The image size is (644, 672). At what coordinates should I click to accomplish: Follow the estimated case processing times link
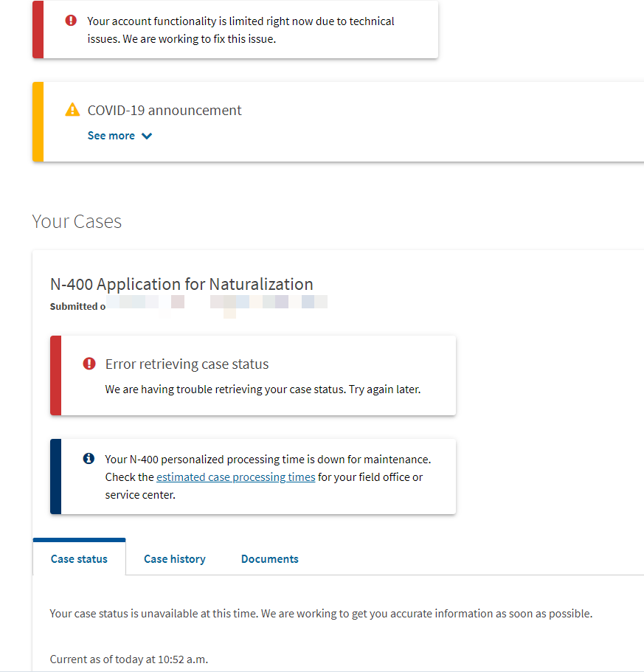click(x=235, y=477)
